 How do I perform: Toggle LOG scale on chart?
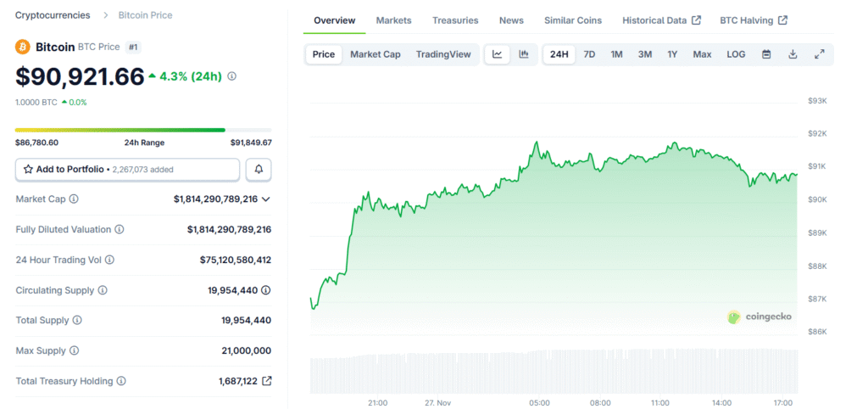[737, 54]
